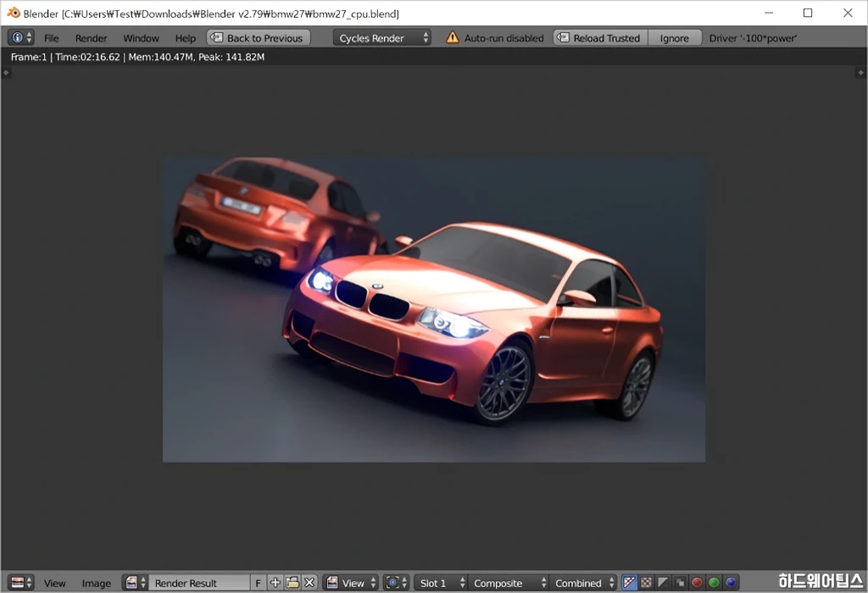Viewport: 868px width, 593px height.
Task: Close the Blender window
Action: coord(848,13)
